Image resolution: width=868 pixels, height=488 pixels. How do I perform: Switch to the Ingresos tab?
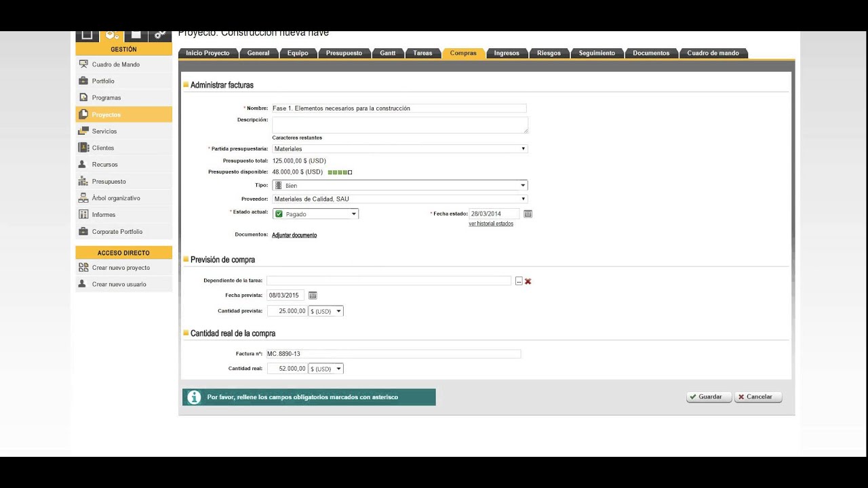[507, 53]
